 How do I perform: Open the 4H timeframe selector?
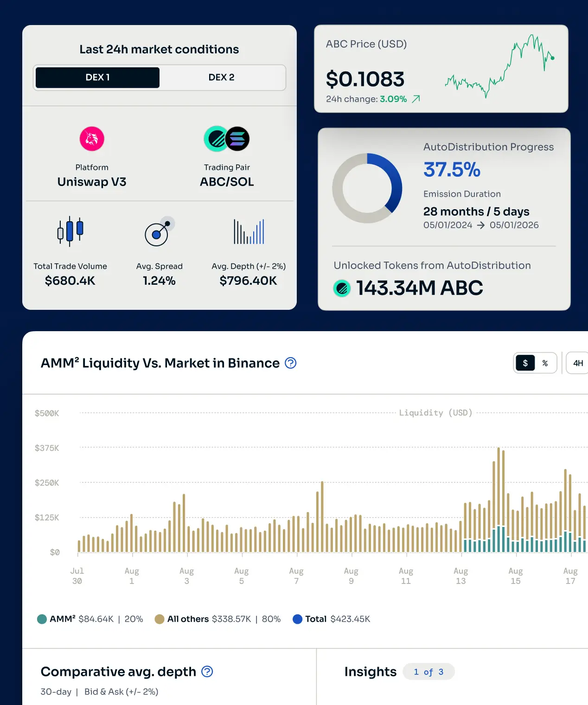(x=578, y=363)
